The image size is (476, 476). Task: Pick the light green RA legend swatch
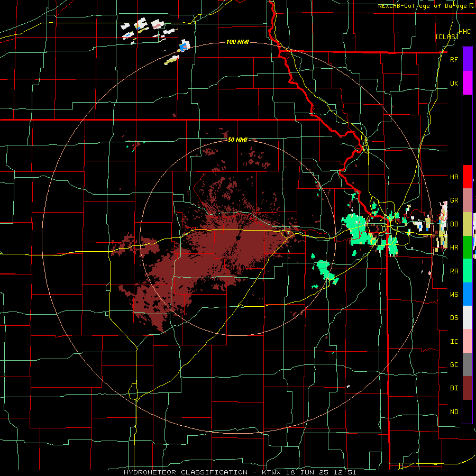(x=467, y=271)
